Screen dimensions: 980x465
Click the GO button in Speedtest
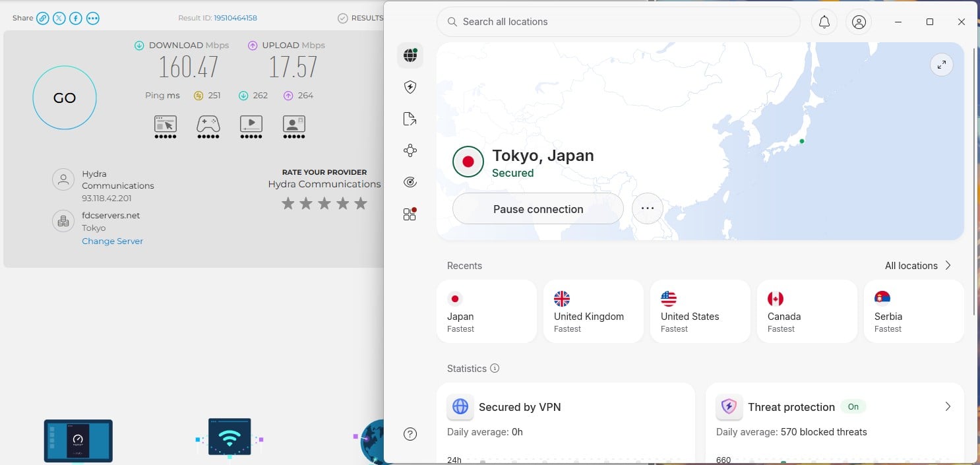(x=65, y=98)
